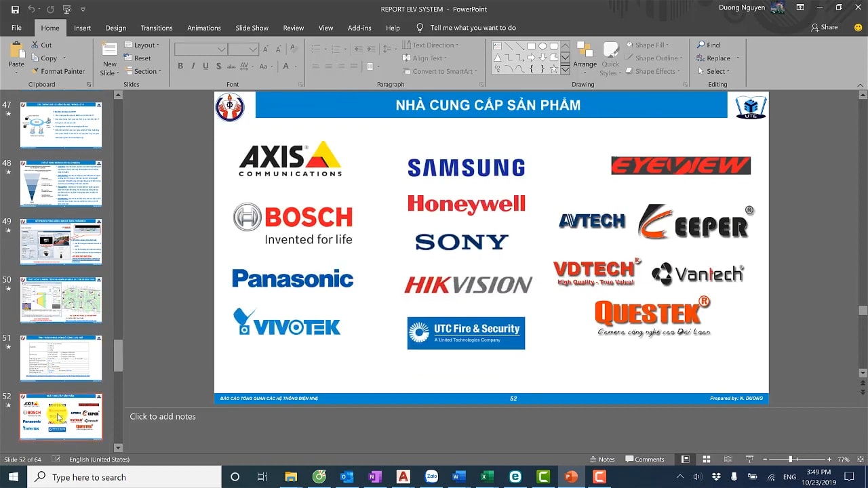Open the font size combo box
Image resolution: width=868 pixels, height=488 pixels.
(243, 49)
